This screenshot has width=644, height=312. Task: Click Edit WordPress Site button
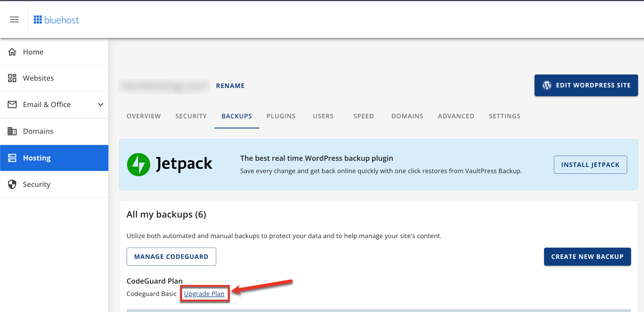tap(586, 85)
